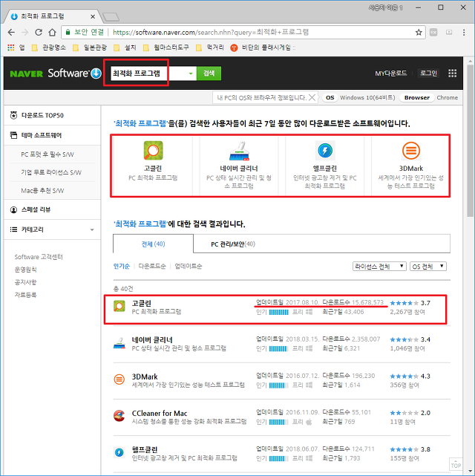Screen dimensions: 475x476
Task: Sort results by 다운로드순
Action: [x=152, y=267]
